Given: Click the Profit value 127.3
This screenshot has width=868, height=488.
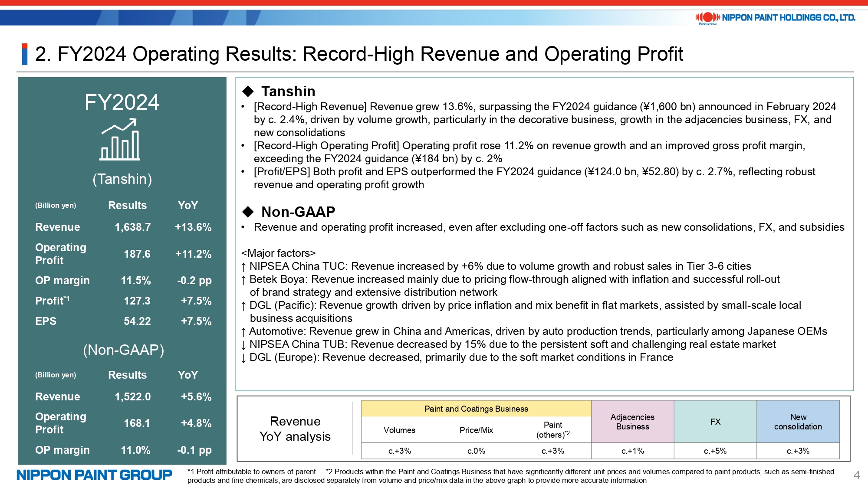Looking at the screenshot, I should (x=137, y=301).
